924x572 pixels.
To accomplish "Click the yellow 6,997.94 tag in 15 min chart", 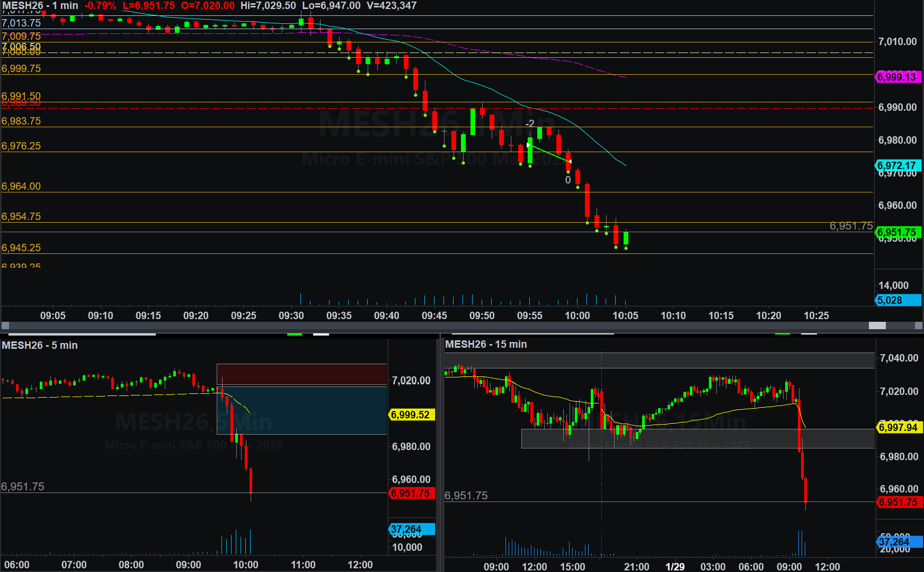I will pyautogui.click(x=898, y=427).
